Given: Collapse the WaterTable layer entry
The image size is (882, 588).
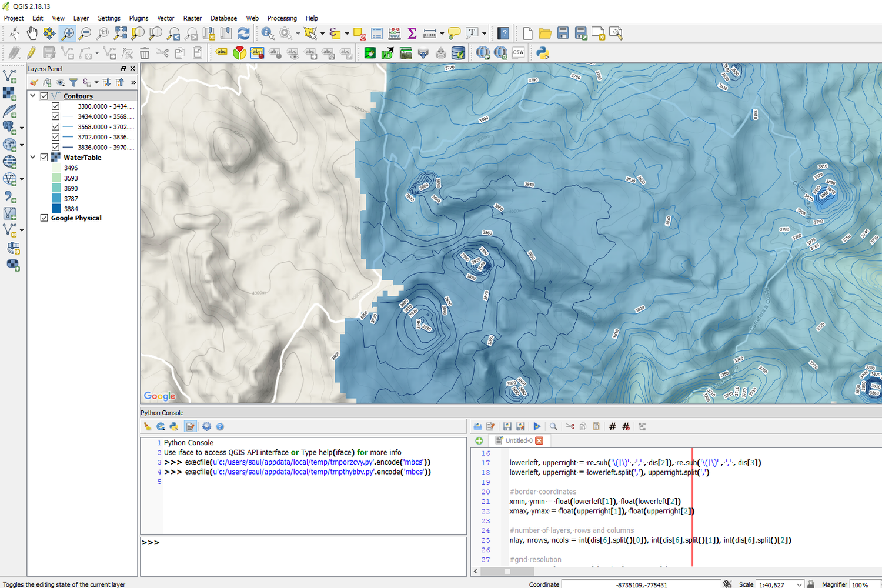Looking at the screenshot, I should (33, 157).
